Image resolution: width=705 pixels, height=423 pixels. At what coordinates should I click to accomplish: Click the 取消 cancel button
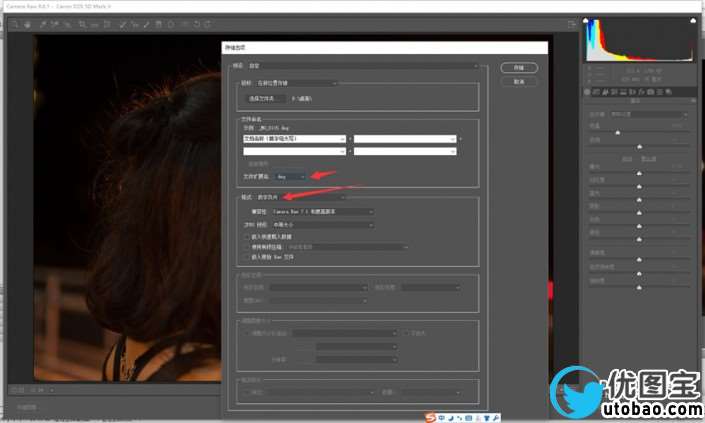point(518,83)
